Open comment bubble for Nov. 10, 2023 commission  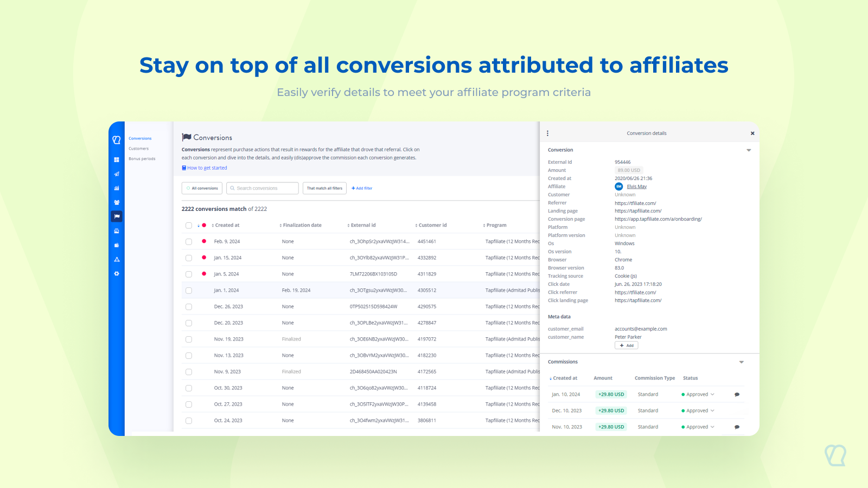coord(737,427)
